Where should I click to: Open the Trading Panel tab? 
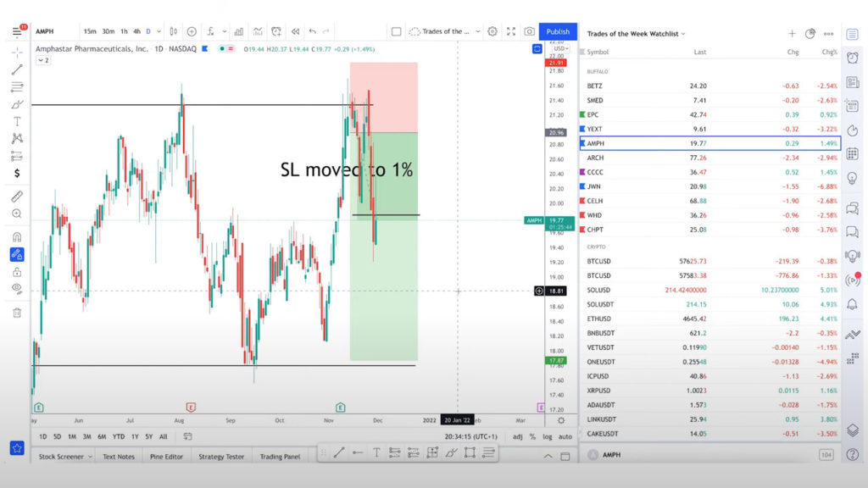point(280,457)
